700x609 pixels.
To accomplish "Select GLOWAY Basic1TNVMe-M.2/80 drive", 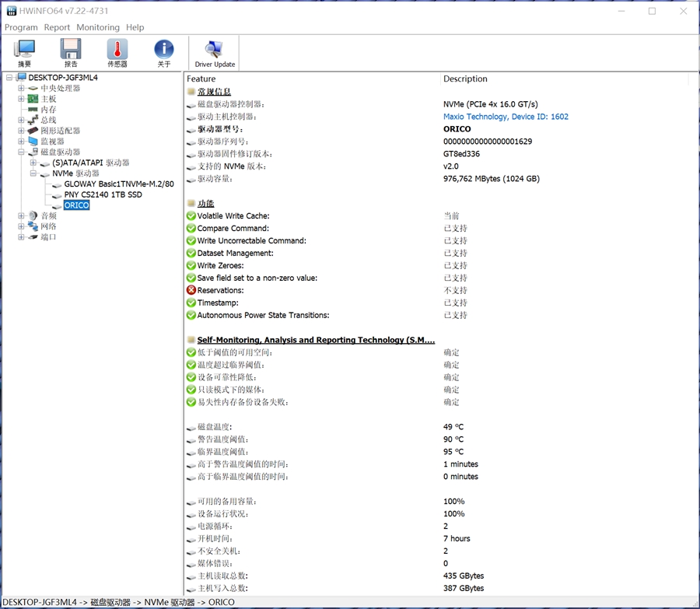I will [x=119, y=184].
